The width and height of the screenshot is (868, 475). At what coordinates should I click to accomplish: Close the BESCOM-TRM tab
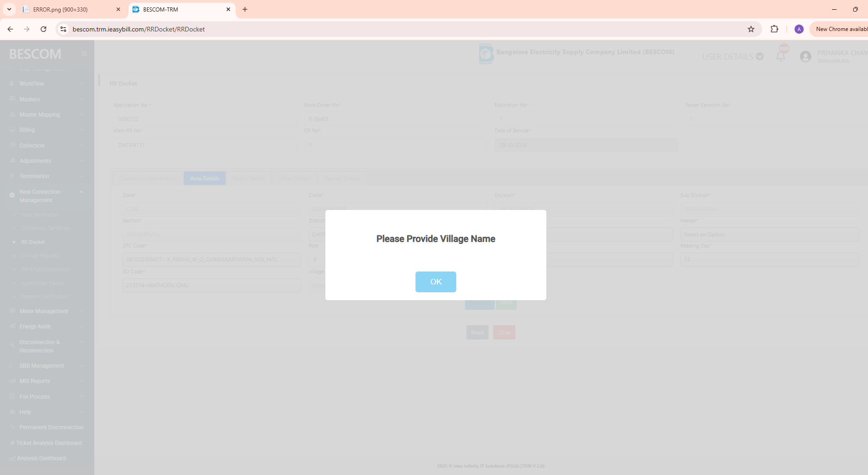pyautogui.click(x=228, y=9)
